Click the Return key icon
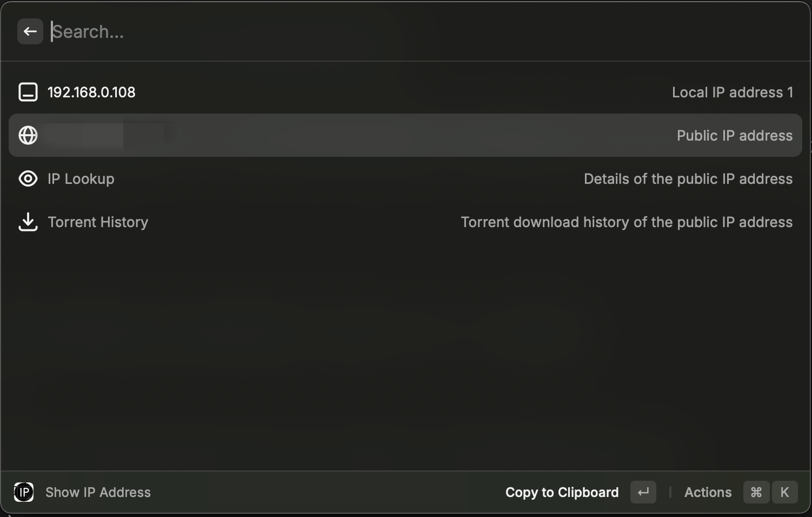The width and height of the screenshot is (812, 517). pyautogui.click(x=643, y=492)
